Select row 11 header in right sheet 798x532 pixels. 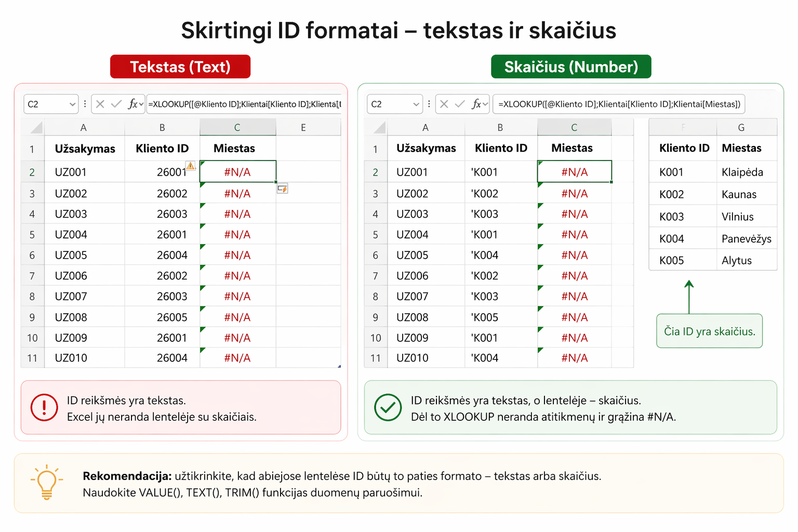point(376,358)
